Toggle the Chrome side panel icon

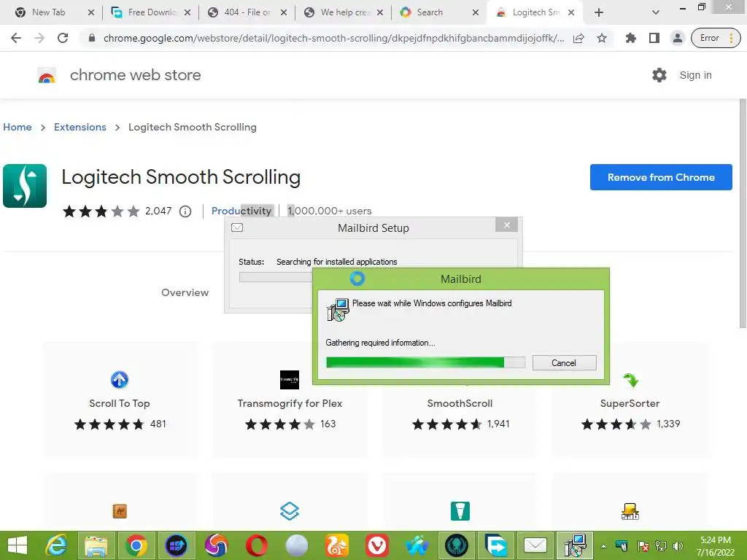(x=654, y=38)
